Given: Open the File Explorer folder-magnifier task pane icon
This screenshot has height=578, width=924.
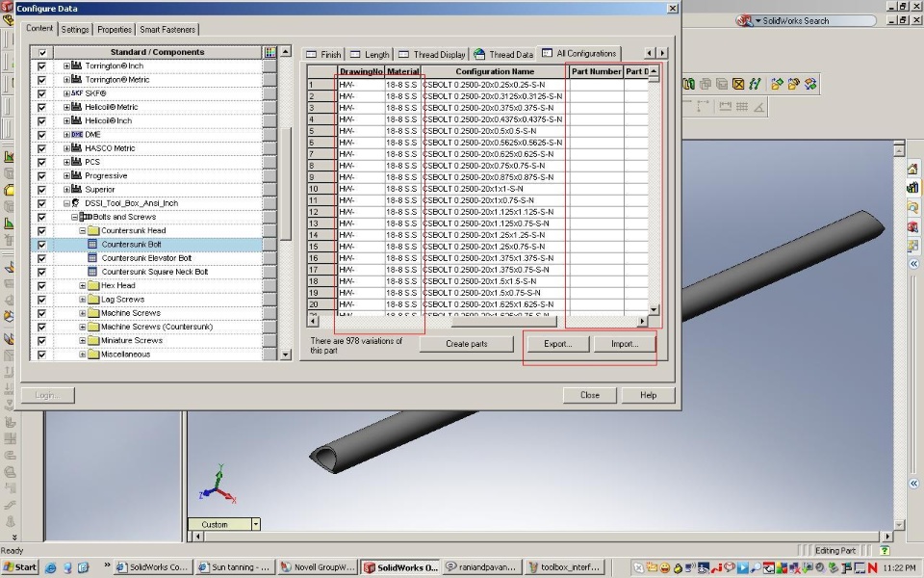Looking at the screenshot, I should [912, 208].
